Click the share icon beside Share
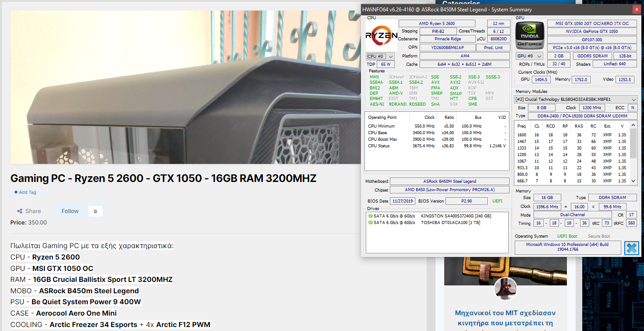644x331 pixels. click(20, 211)
